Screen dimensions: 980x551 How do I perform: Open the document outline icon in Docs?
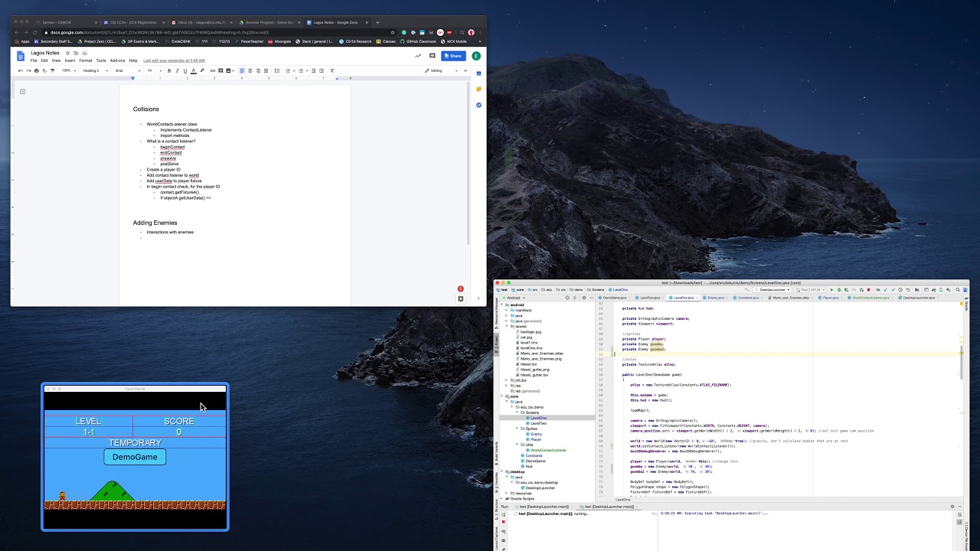click(23, 92)
